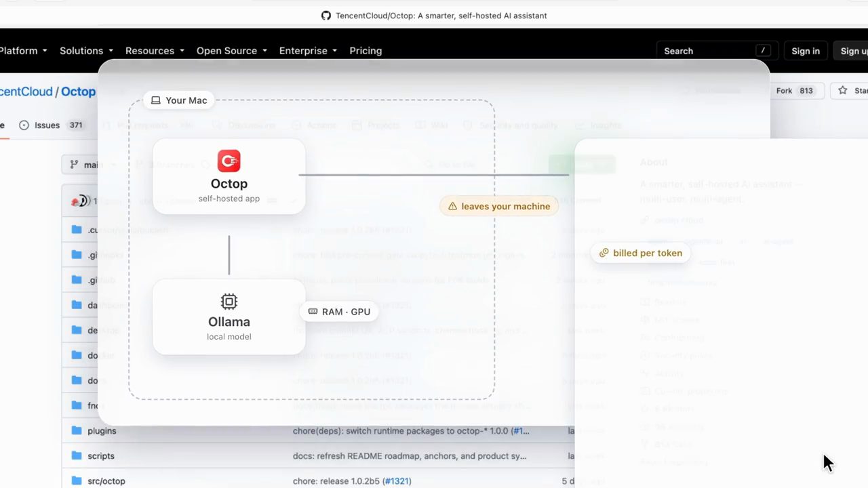Viewport: 868px width, 488px height.
Task: Click the Ollama chip icon
Action: (229, 302)
